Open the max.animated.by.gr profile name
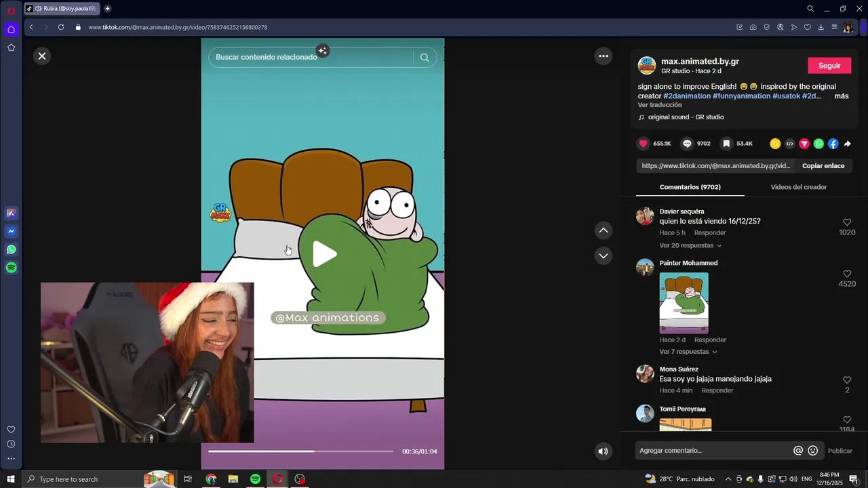The width and height of the screenshot is (868, 488). pyautogui.click(x=700, y=62)
